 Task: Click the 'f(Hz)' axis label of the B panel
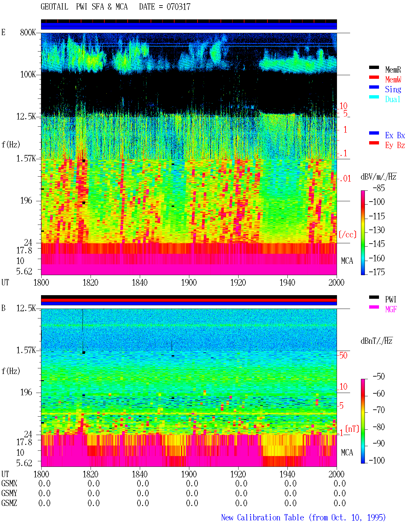11,371
